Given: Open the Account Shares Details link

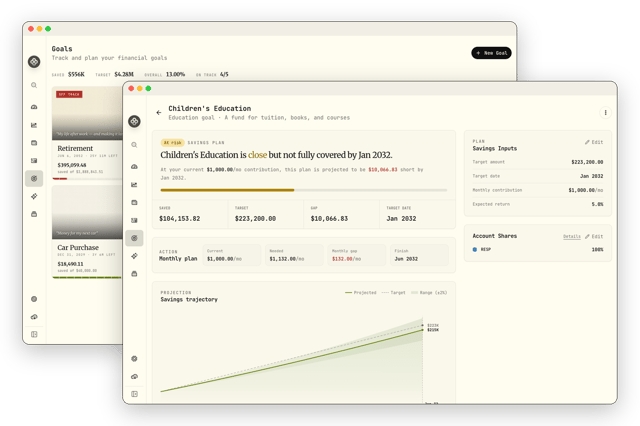Looking at the screenshot, I should pos(572,236).
